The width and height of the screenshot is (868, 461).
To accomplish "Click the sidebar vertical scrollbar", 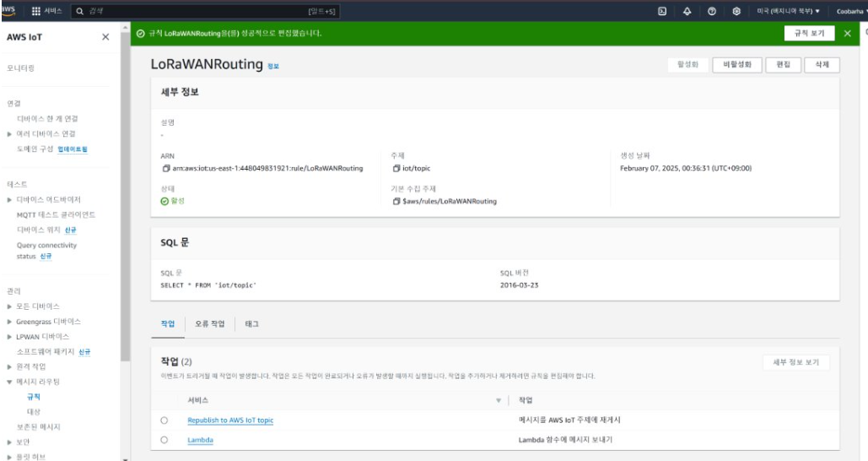I will [125, 194].
